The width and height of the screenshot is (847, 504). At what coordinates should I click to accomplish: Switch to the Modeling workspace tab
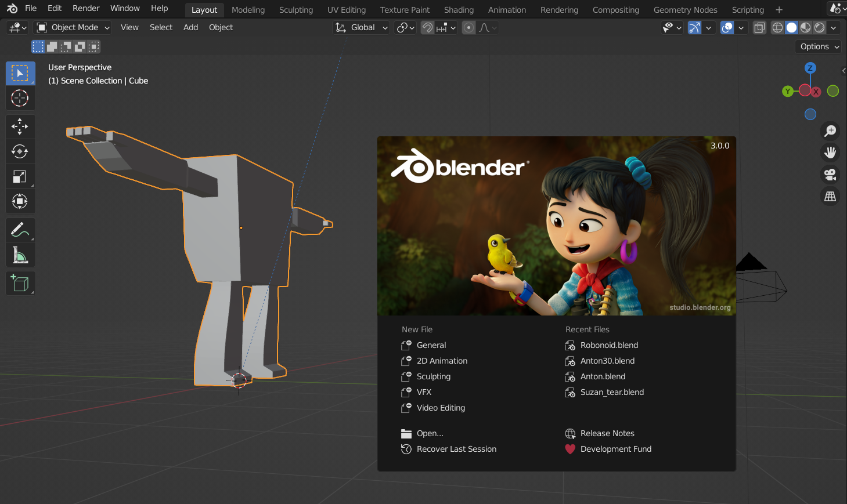248,10
